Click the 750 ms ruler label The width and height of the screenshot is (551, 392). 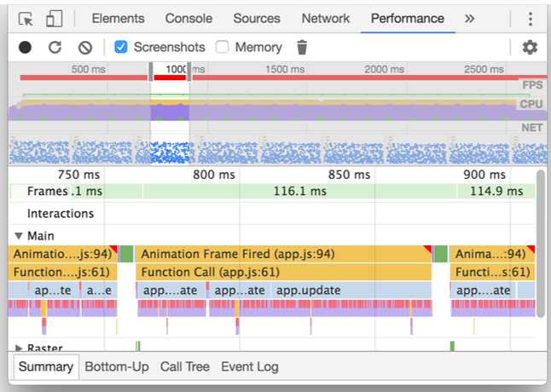tap(78, 175)
